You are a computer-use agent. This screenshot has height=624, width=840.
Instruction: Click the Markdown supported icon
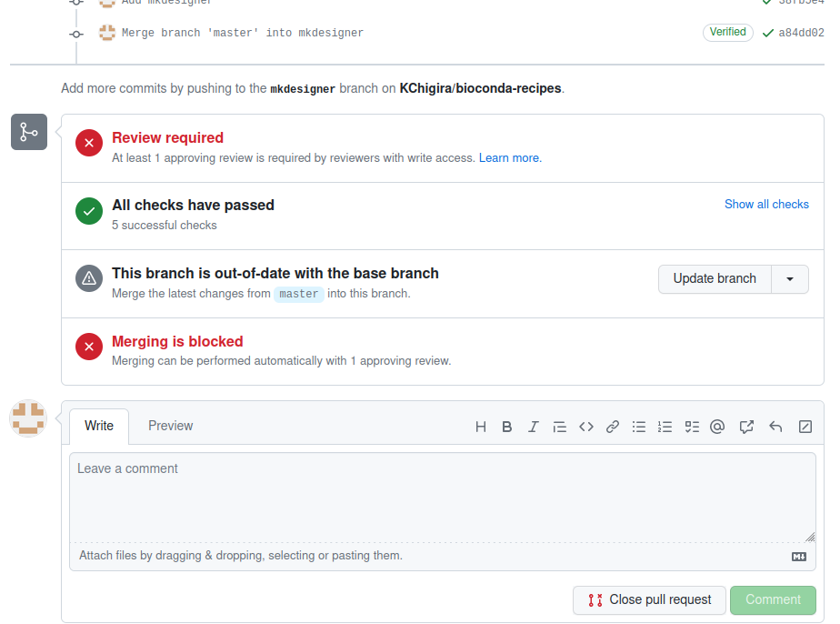[799, 557]
